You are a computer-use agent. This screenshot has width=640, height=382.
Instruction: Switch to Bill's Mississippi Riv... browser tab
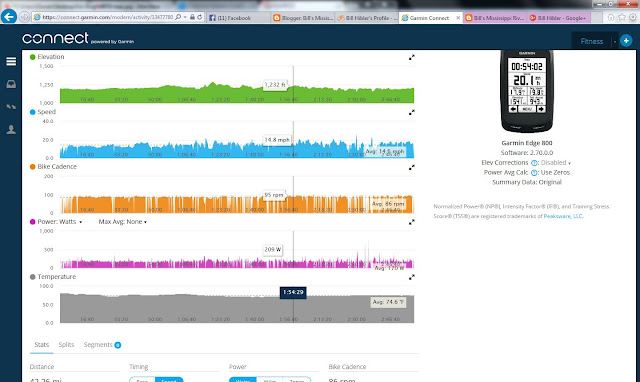(495, 18)
